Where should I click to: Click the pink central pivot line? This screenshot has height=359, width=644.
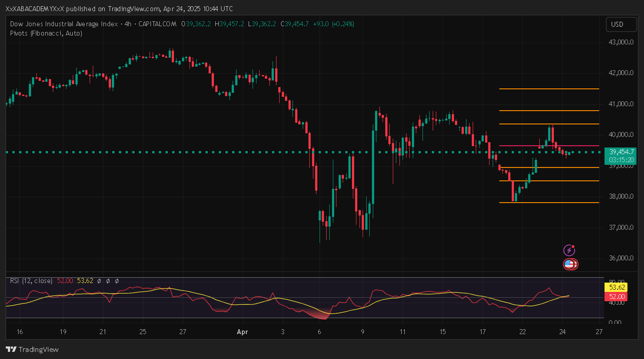(549, 146)
